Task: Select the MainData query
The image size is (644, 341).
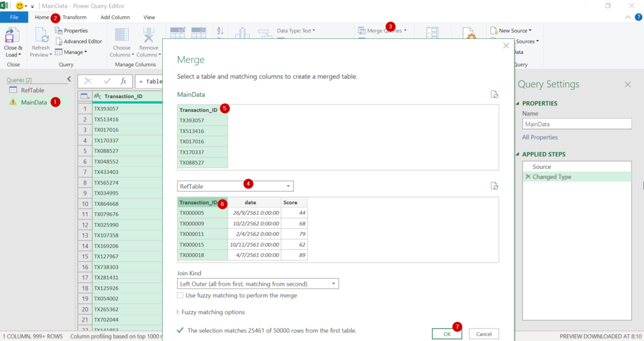Action: 34,102
